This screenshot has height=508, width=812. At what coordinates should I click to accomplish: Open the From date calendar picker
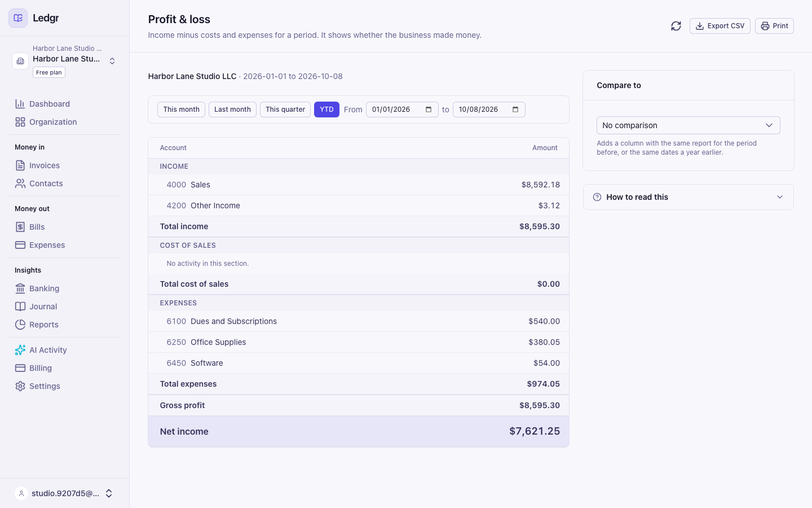[429, 110]
